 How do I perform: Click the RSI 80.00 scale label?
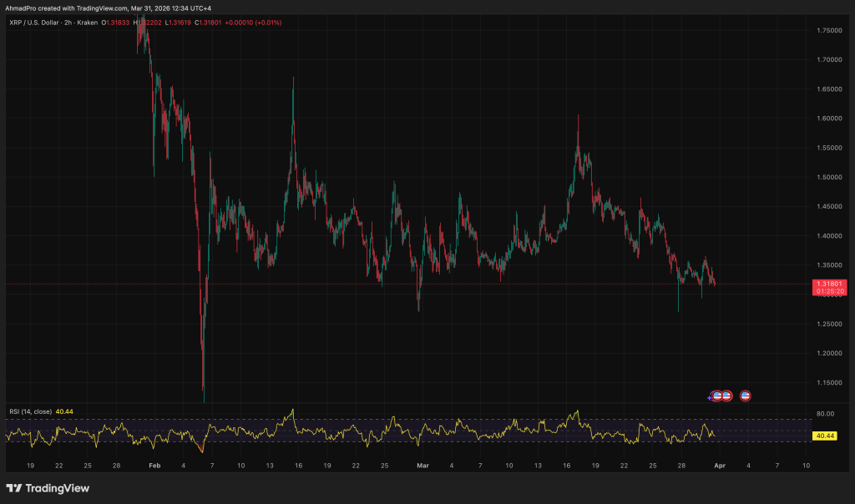[x=825, y=413]
